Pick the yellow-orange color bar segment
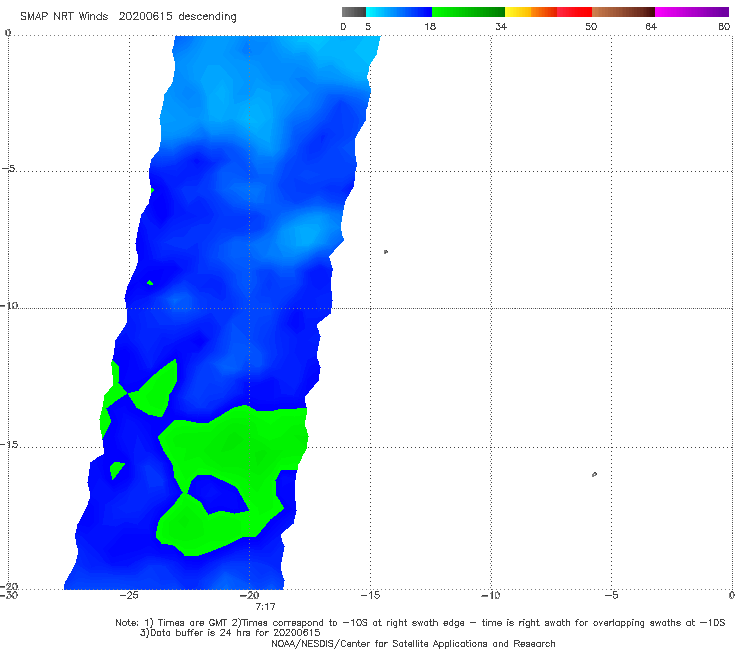 pyautogui.click(x=531, y=12)
